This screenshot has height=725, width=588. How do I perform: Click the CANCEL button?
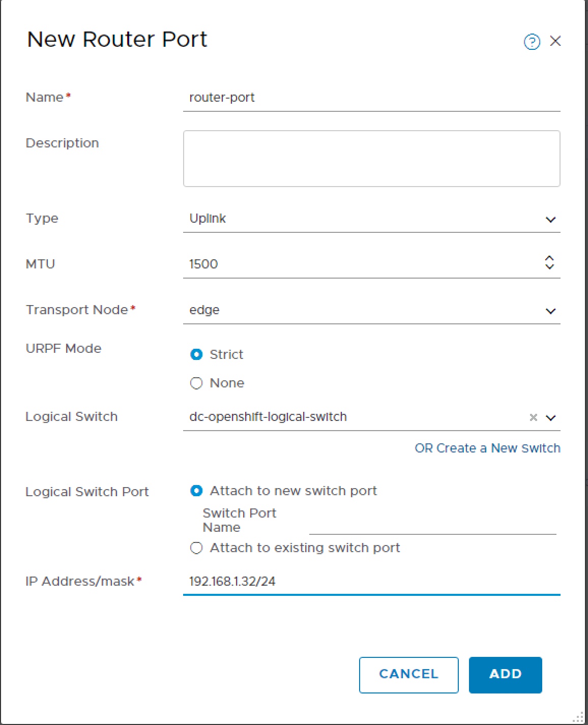pos(408,674)
